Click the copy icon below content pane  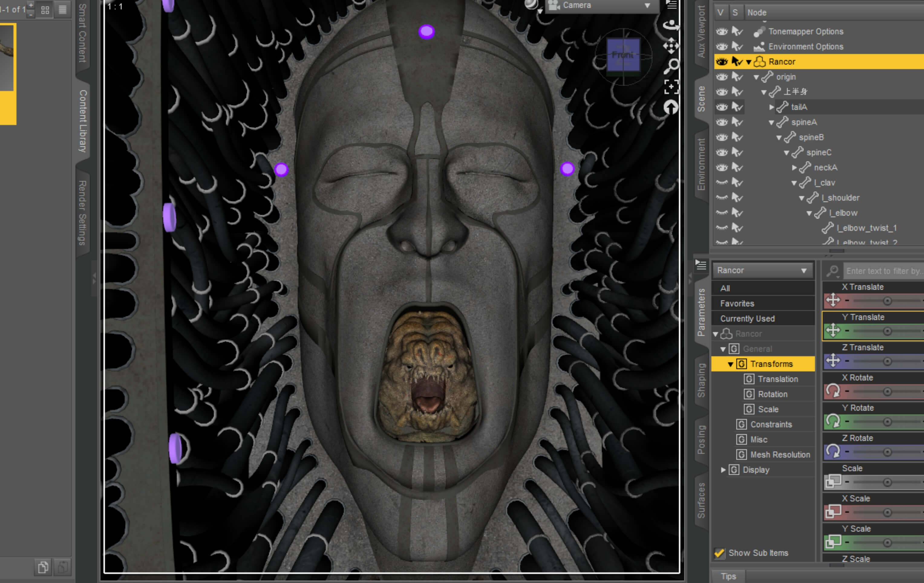coord(43,567)
